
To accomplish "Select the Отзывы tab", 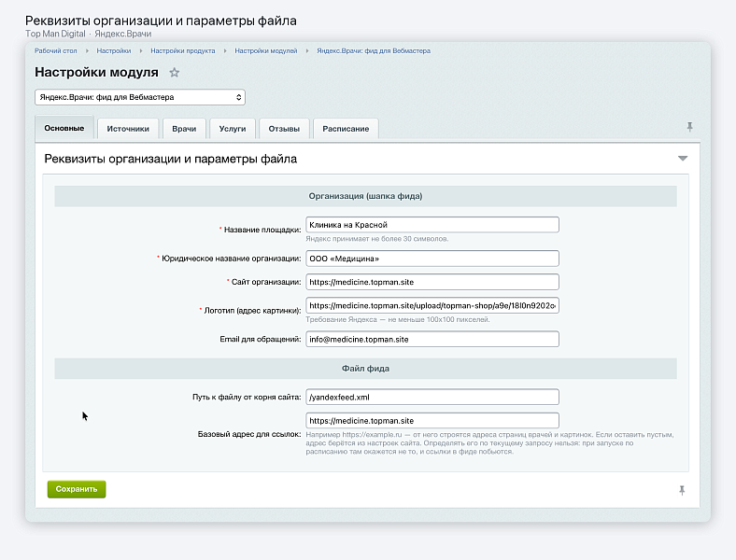I will 284,129.
